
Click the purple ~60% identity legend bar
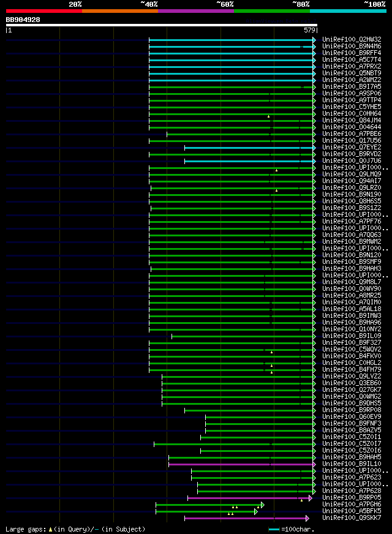pyautogui.click(x=196, y=11)
